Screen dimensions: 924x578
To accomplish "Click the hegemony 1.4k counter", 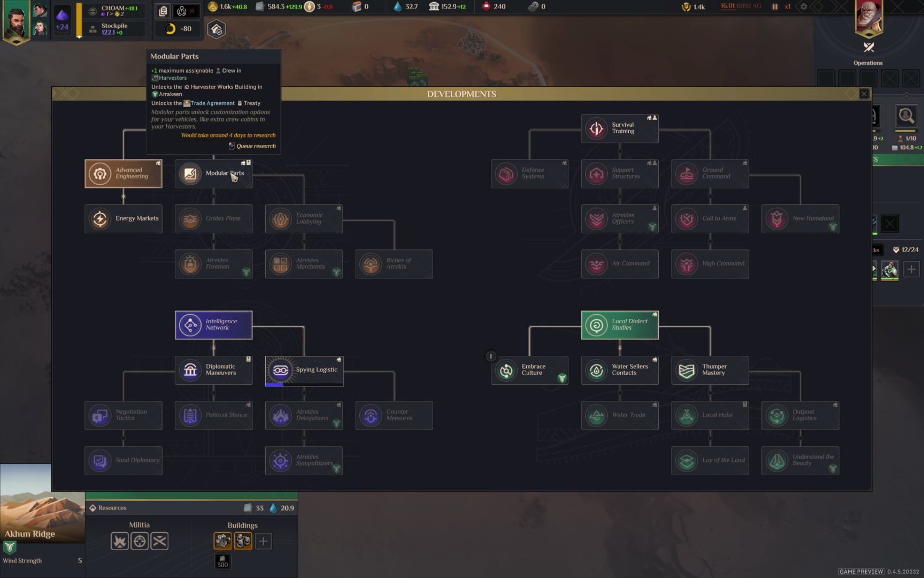I will pyautogui.click(x=693, y=6).
